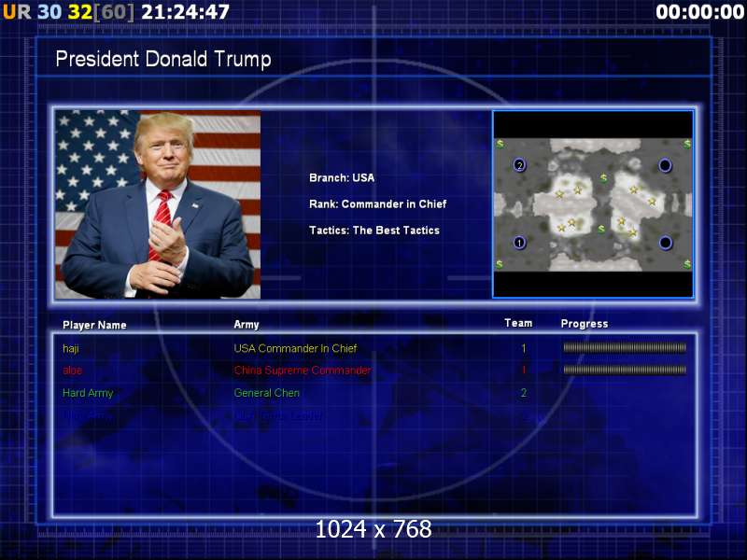Click the "Player Name" column header
Image resolution: width=747 pixels, height=560 pixels.
(94, 325)
